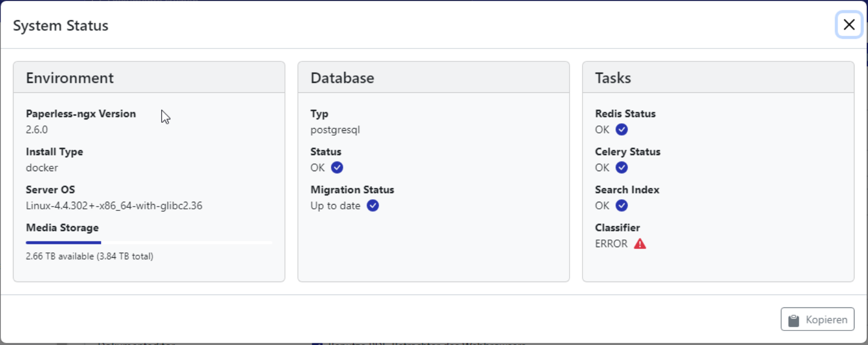Click the Celery Status checkmark icon
Viewport: 868px width, 345px height.
pyautogui.click(x=621, y=167)
